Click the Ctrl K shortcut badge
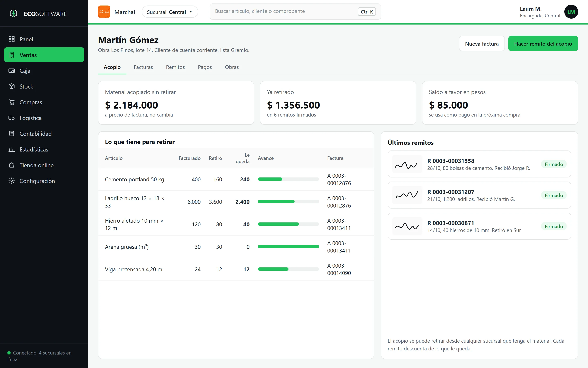 click(x=367, y=12)
